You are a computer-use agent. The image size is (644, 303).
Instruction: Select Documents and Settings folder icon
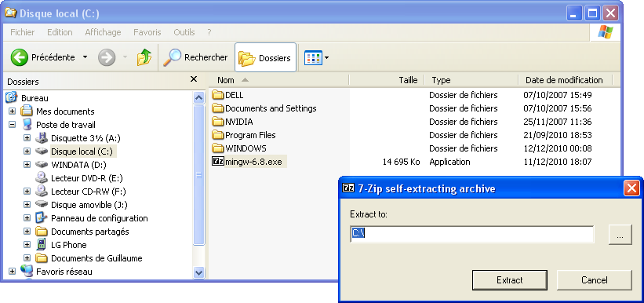tap(218, 108)
